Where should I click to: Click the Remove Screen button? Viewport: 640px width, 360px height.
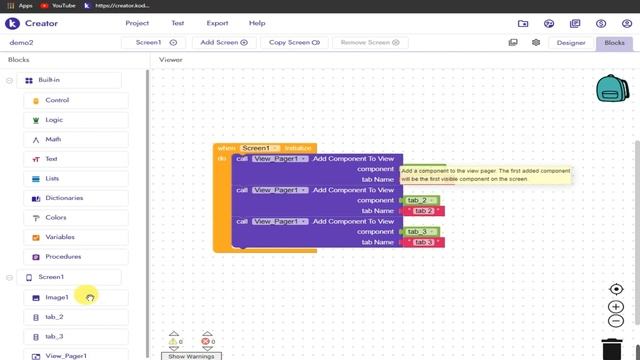coord(370,42)
